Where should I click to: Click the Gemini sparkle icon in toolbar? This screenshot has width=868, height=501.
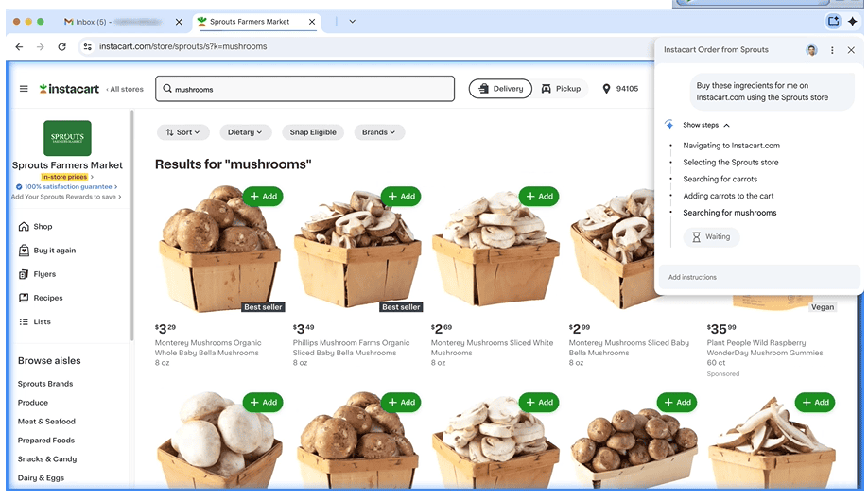coord(853,22)
